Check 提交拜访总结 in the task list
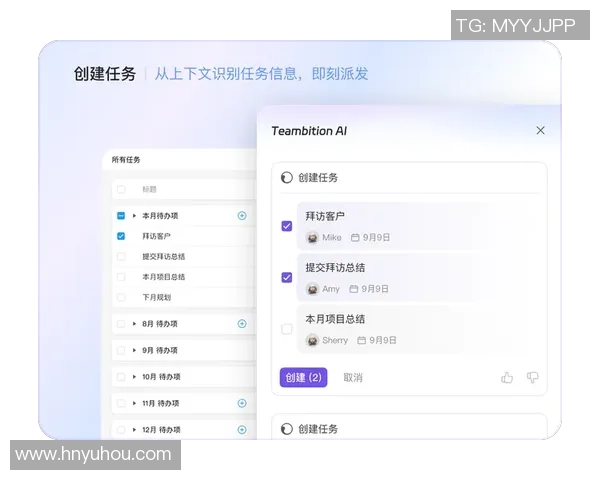The height and width of the screenshot is (480, 600). [x=121, y=256]
